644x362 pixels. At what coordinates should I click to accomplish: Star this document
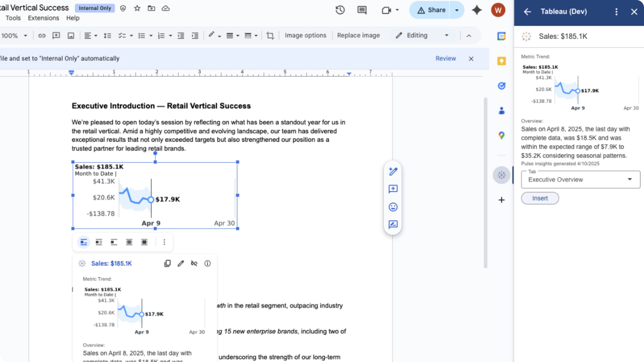pyautogui.click(x=137, y=9)
